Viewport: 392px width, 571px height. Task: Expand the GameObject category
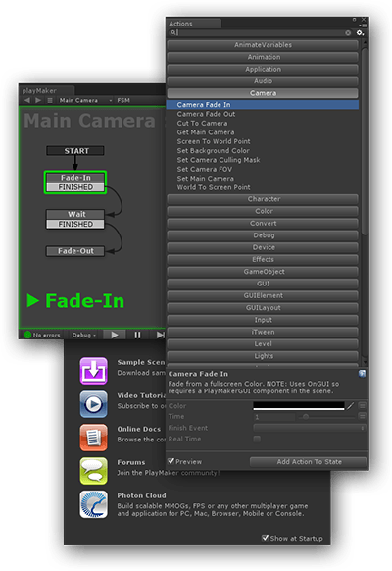pyautogui.click(x=263, y=272)
